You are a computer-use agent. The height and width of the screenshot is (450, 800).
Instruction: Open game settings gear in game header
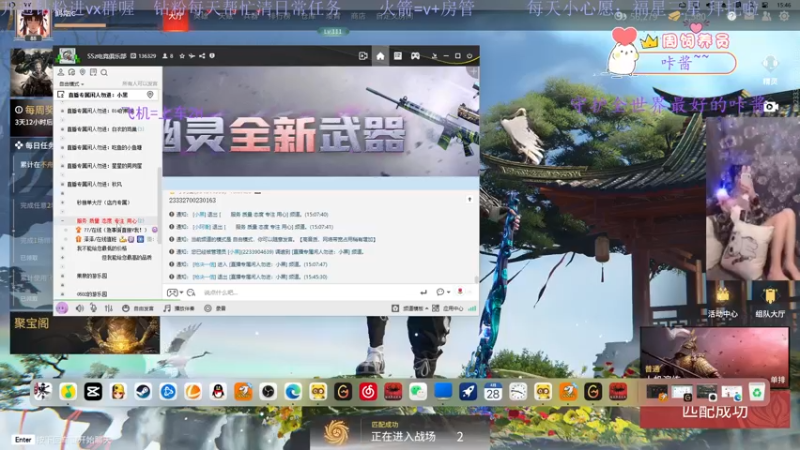click(x=784, y=16)
